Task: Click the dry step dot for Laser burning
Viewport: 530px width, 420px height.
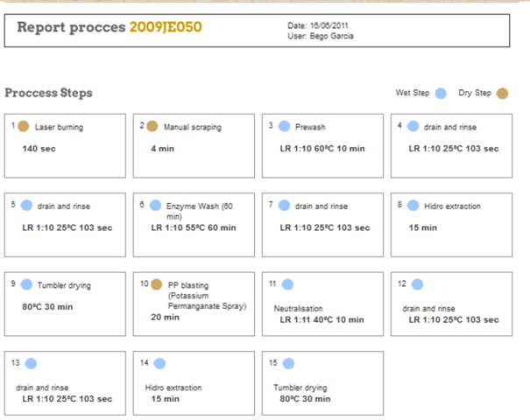Action: point(24,126)
